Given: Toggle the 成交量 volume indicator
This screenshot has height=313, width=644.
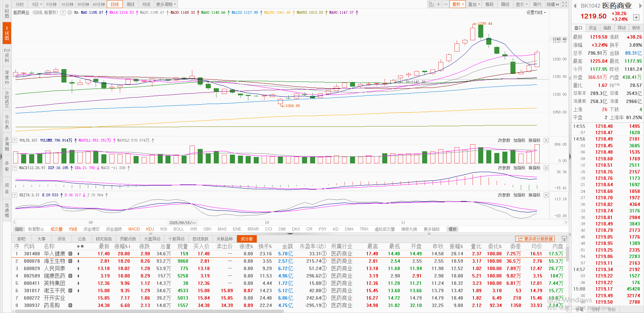Looking at the screenshot, I should [56, 229].
